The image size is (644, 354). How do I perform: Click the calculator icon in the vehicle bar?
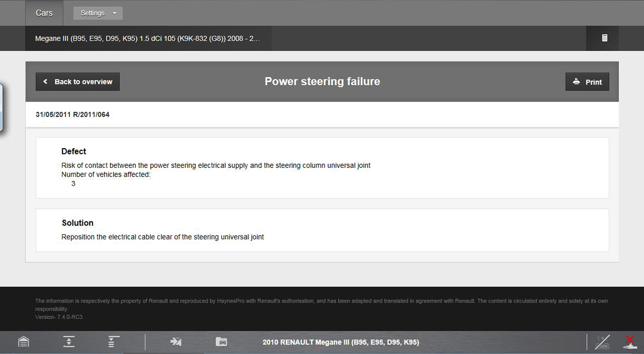pyautogui.click(x=605, y=38)
